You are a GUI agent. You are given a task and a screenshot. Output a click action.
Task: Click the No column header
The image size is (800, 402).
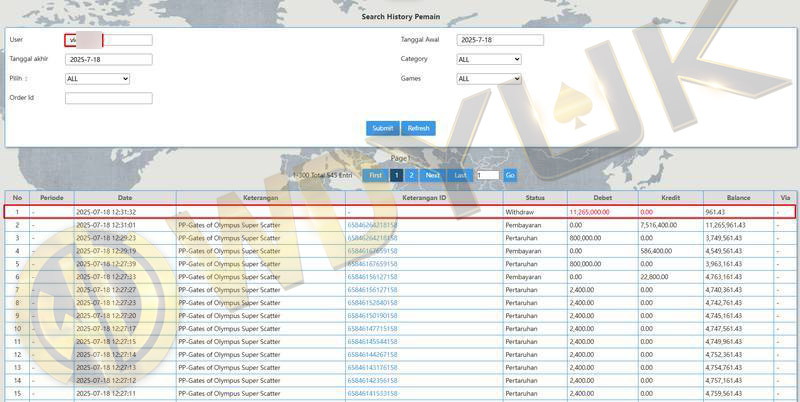coord(17,197)
